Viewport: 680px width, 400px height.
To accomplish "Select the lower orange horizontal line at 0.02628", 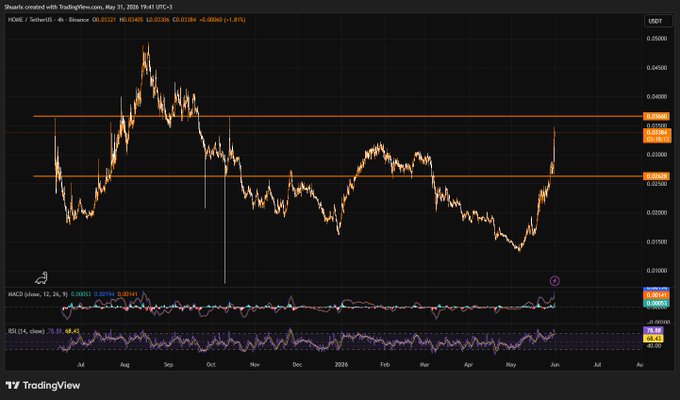I will tap(338, 176).
